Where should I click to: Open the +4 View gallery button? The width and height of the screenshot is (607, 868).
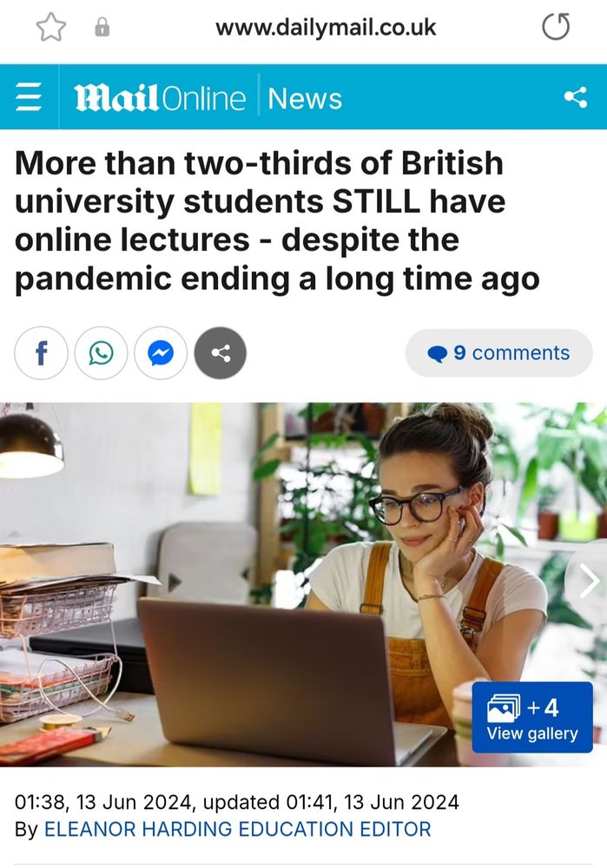coord(532,718)
